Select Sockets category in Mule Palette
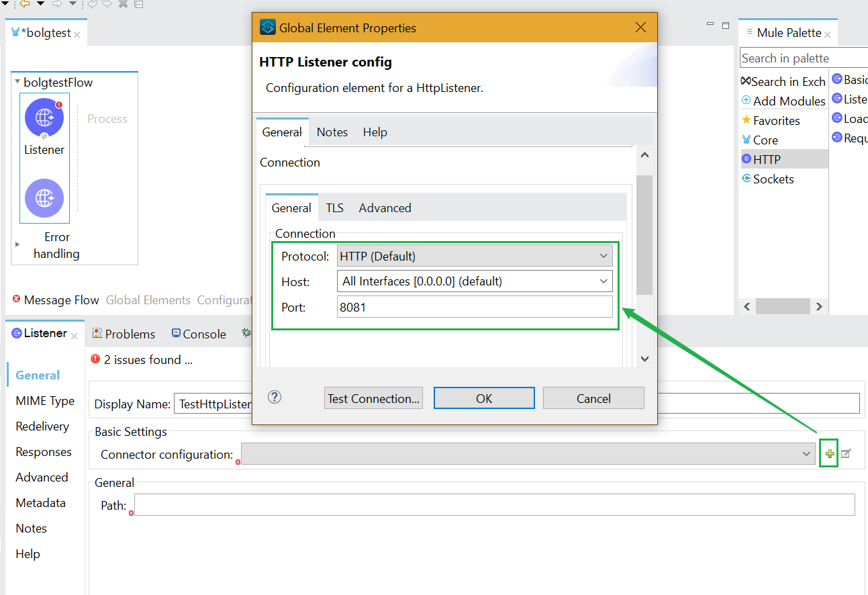This screenshot has height=595, width=868. 767,179
